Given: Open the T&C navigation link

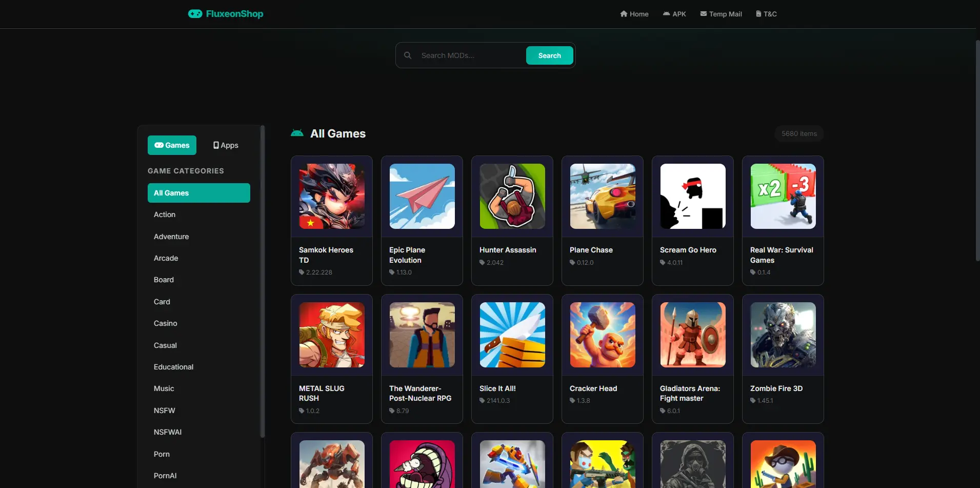Looking at the screenshot, I should point(766,14).
